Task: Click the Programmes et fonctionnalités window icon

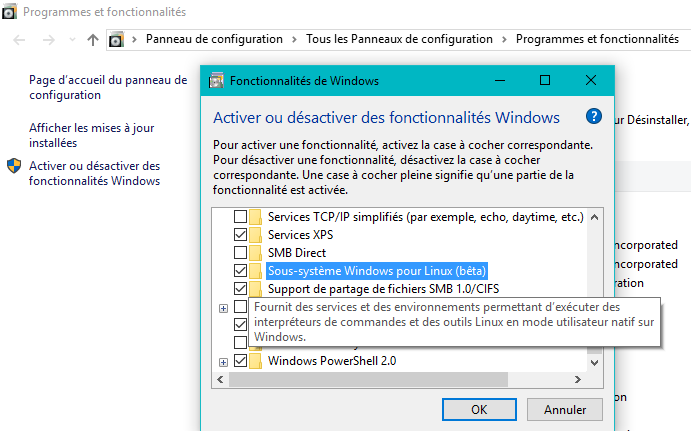Action: coord(9,12)
